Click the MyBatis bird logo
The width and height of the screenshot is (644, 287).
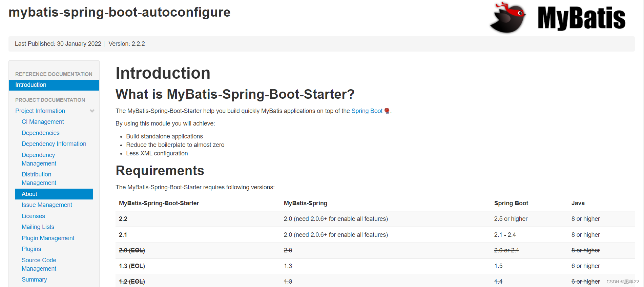tap(508, 18)
